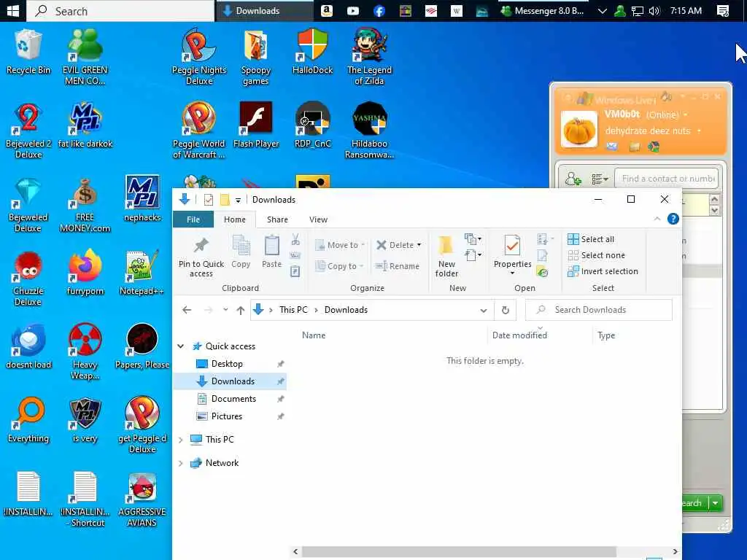Click Messenger's Find a contact field
Screen dimensions: 747x560
coord(667,179)
